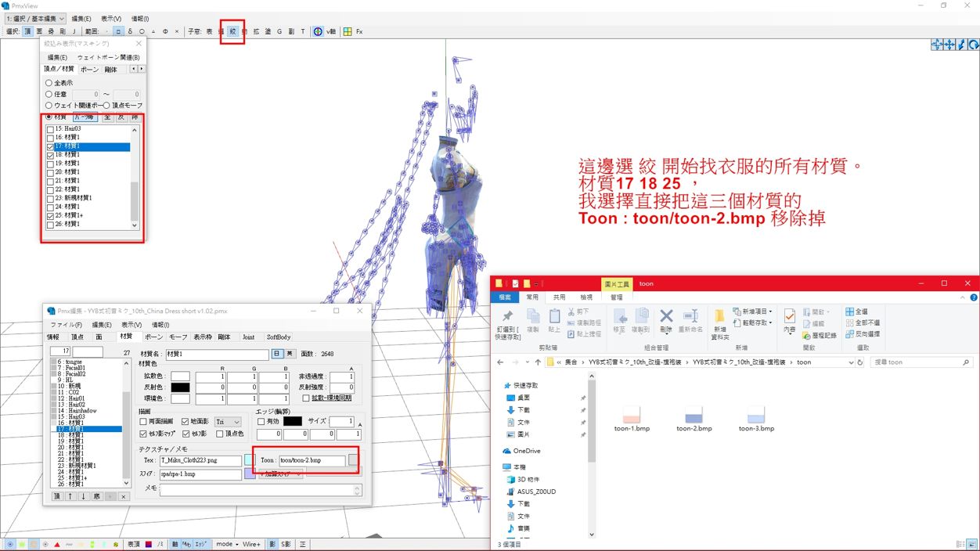This screenshot has height=551, width=980.
Task: Toggle 地面影 checkbox in Pmx editor
Action: click(x=186, y=422)
